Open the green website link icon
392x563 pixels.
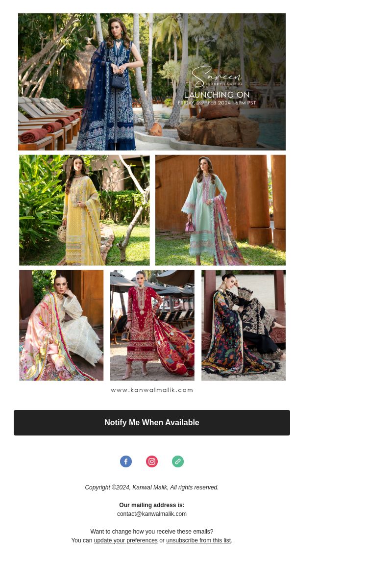[x=178, y=461]
